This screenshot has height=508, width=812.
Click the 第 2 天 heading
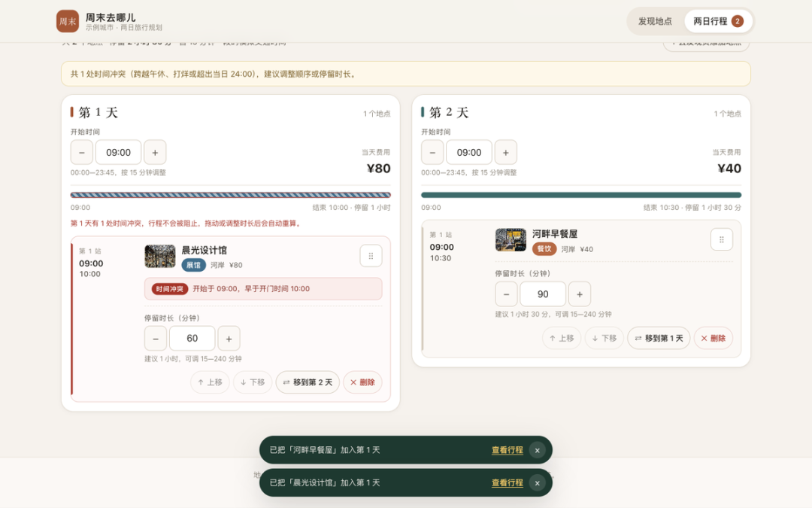(449, 112)
